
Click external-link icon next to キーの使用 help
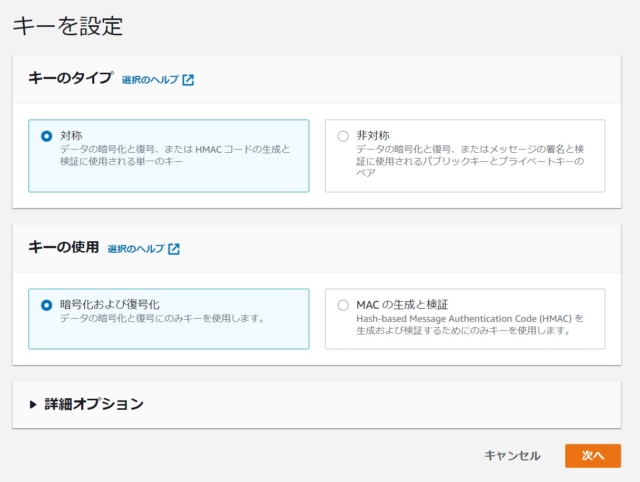(174, 249)
